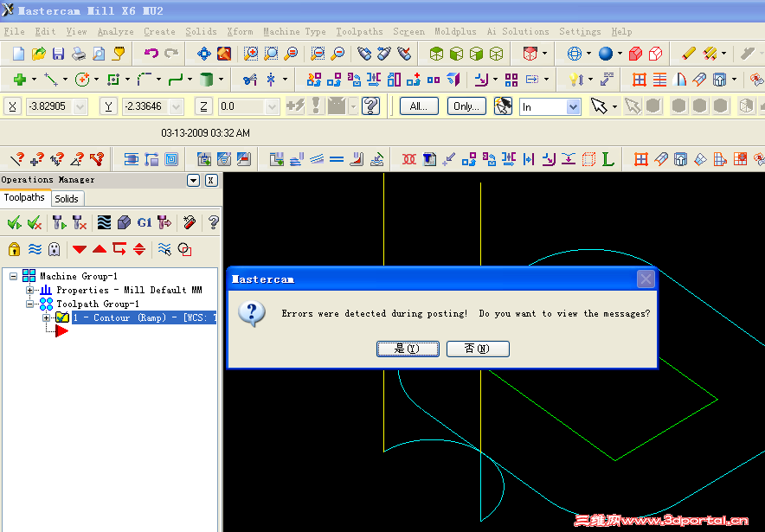
Task: Toggle the Y coordinate lock button
Action: click(x=108, y=106)
